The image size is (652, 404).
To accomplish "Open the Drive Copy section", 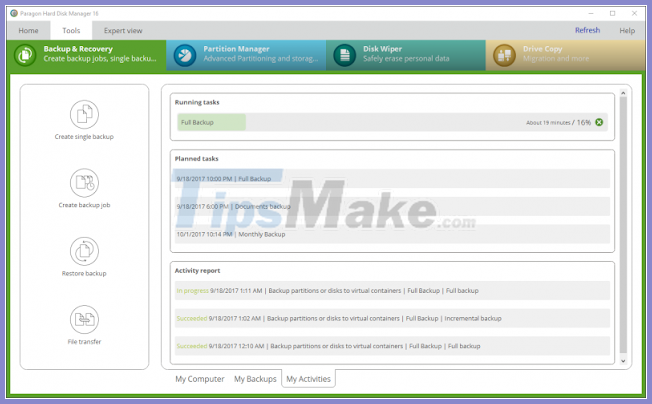I will pos(566,55).
